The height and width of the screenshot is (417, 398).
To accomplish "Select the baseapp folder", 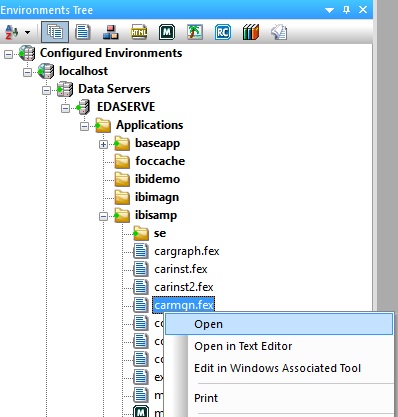I will [x=157, y=143].
